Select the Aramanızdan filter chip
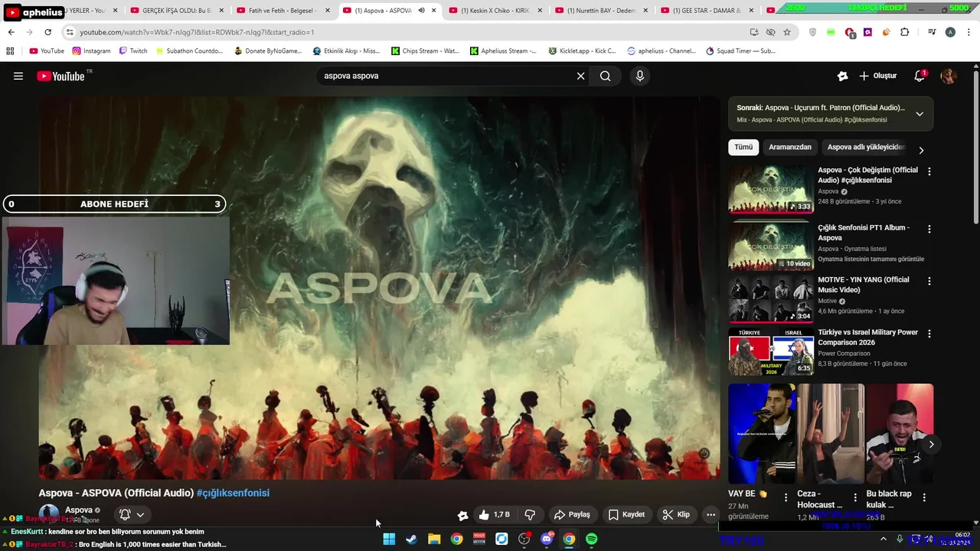 (x=789, y=147)
